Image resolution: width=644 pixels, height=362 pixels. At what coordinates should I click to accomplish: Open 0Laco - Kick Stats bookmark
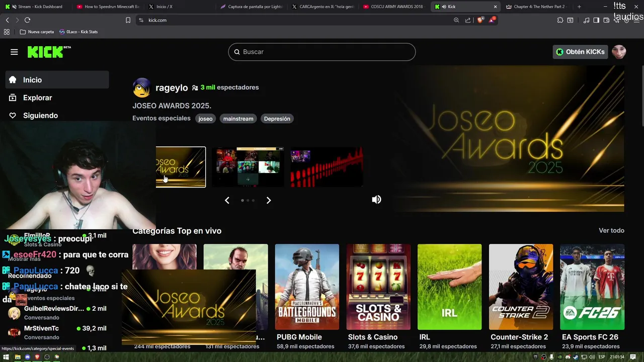pos(78,32)
